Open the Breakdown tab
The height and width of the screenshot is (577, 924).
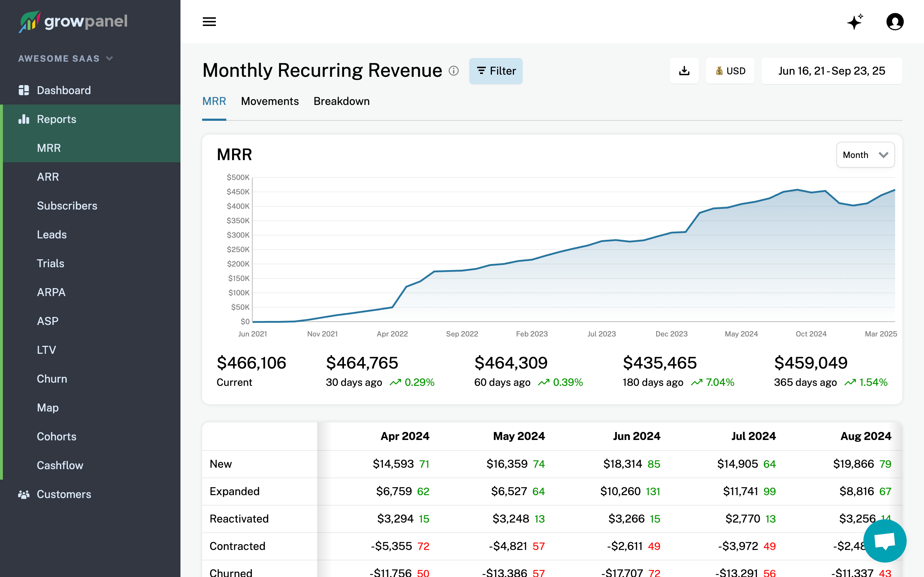click(341, 101)
